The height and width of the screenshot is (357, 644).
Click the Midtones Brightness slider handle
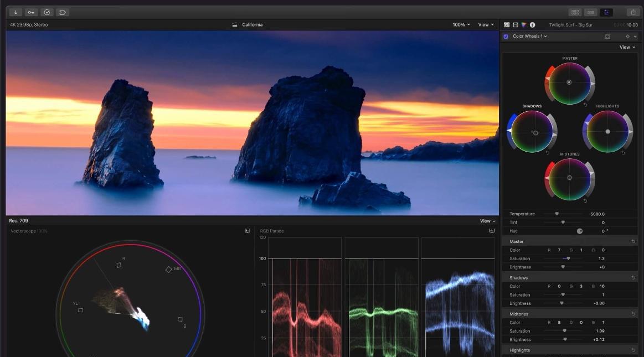tap(565, 339)
